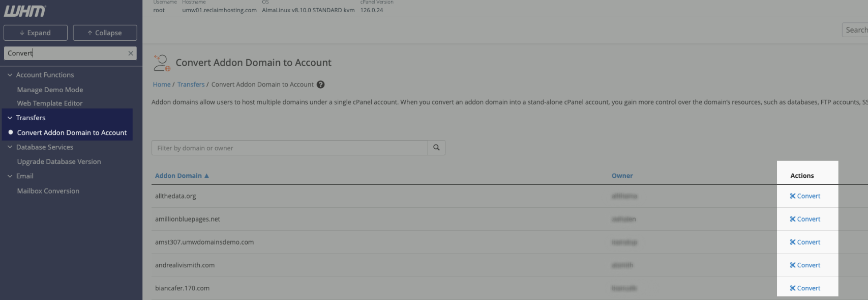Open the help question mark icon
This screenshot has width=868, height=300.
320,85
